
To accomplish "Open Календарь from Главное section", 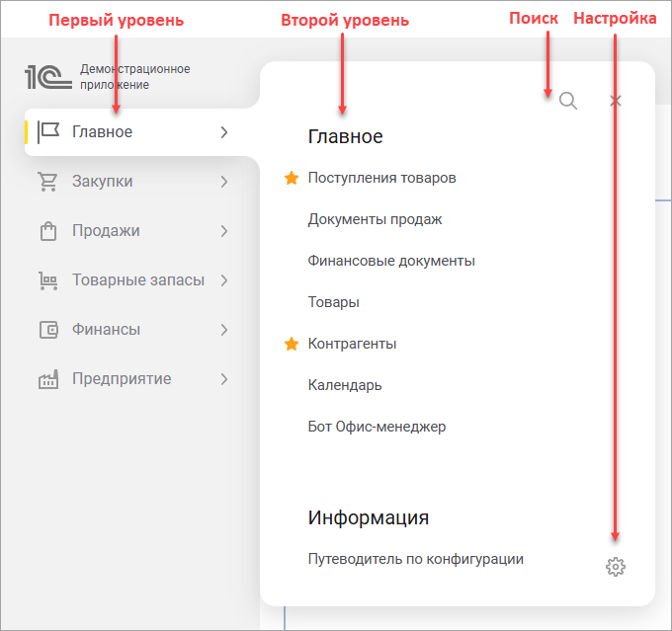I will 345,385.
